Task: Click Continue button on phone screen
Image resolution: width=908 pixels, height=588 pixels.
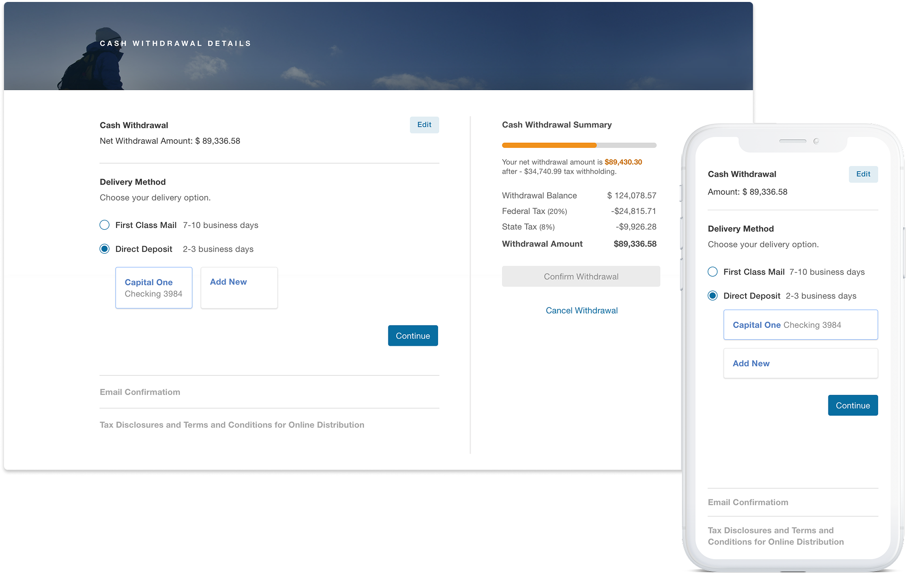Action: click(x=853, y=405)
